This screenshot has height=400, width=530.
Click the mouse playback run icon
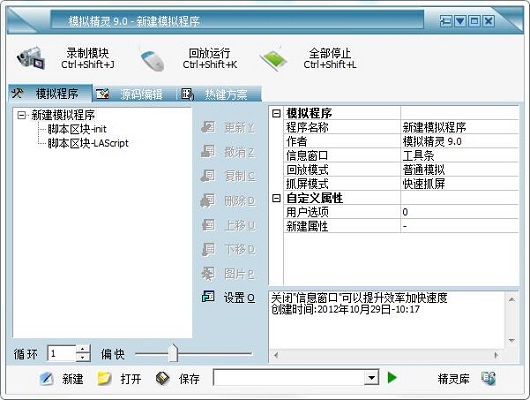pos(152,60)
